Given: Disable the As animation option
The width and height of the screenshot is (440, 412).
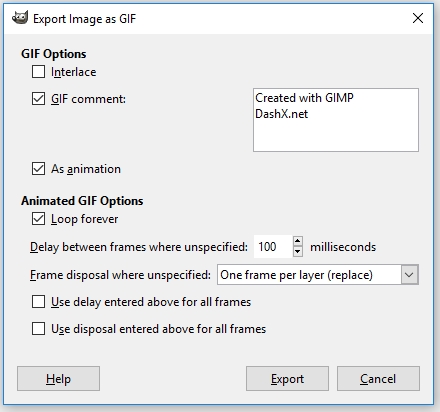Looking at the screenshot, I should pyautogui.click(x=38, y=169).
